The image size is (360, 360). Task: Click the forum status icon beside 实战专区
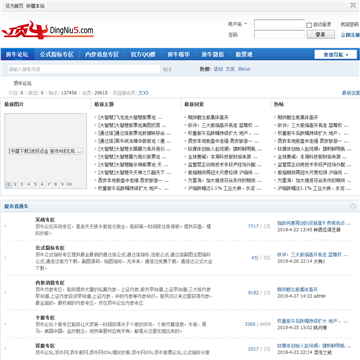pyautogui.click(x=5, y=226)
